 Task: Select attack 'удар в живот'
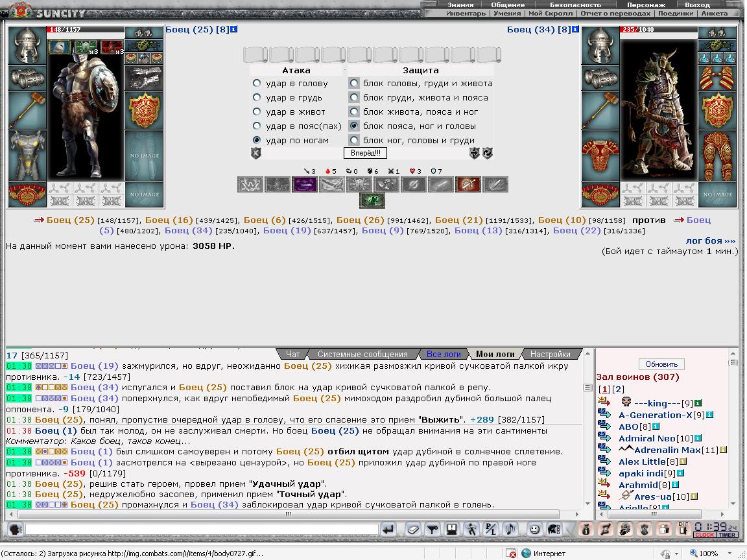(257, 112)
